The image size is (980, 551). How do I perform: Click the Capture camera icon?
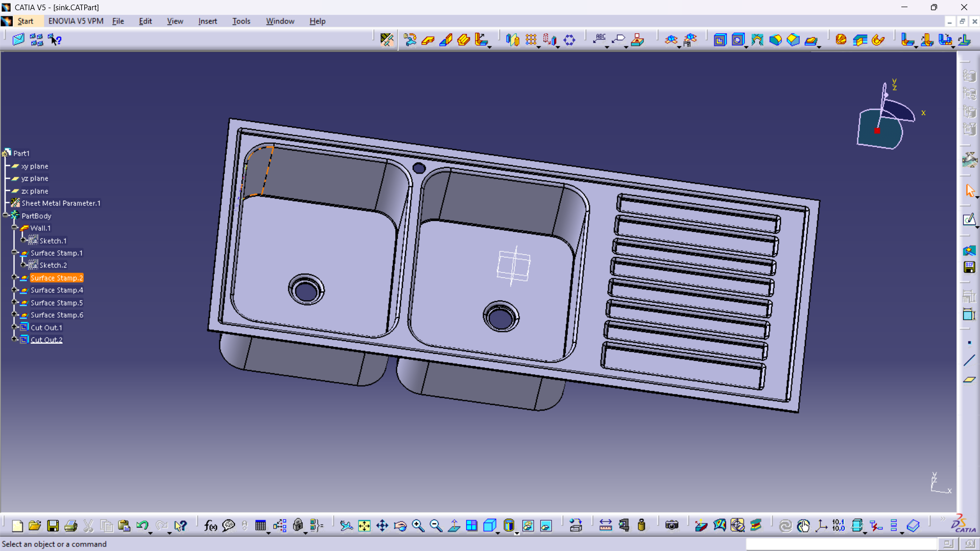(x=672, y=525)
